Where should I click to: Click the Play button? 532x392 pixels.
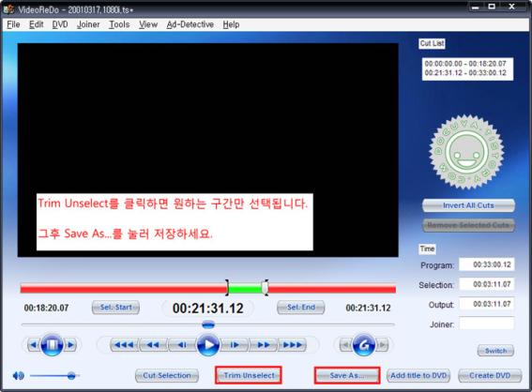207,345
